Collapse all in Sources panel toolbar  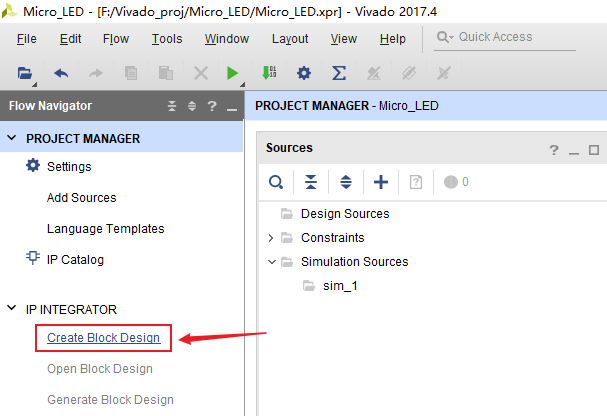coord(311,182)
